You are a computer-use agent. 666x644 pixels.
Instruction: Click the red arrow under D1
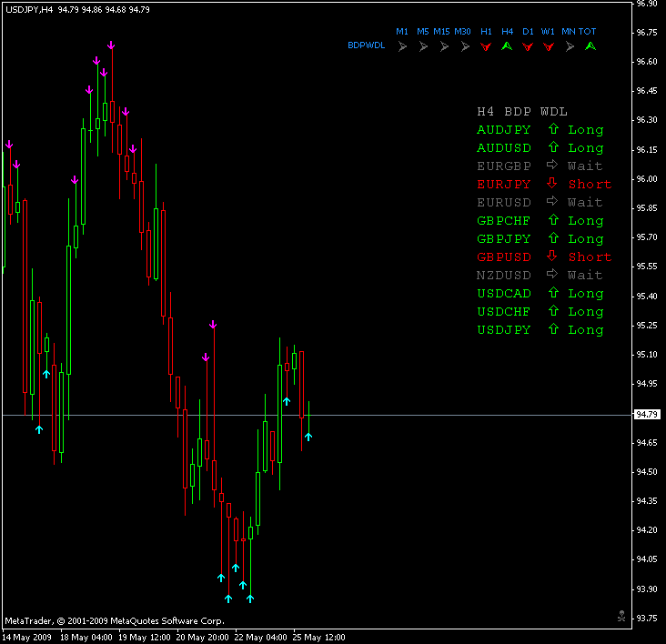tap(528, 45)
